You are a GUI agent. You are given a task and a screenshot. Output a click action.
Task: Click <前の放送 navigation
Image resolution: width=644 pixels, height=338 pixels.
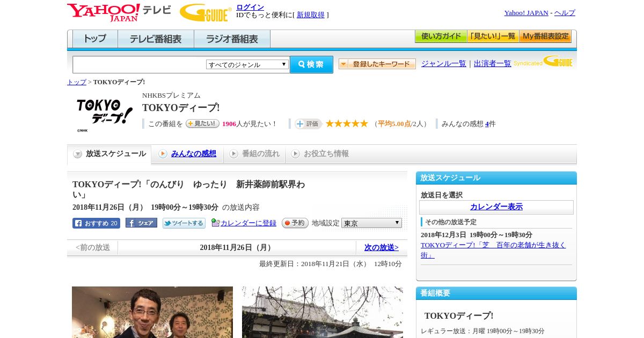pos(93,247)
